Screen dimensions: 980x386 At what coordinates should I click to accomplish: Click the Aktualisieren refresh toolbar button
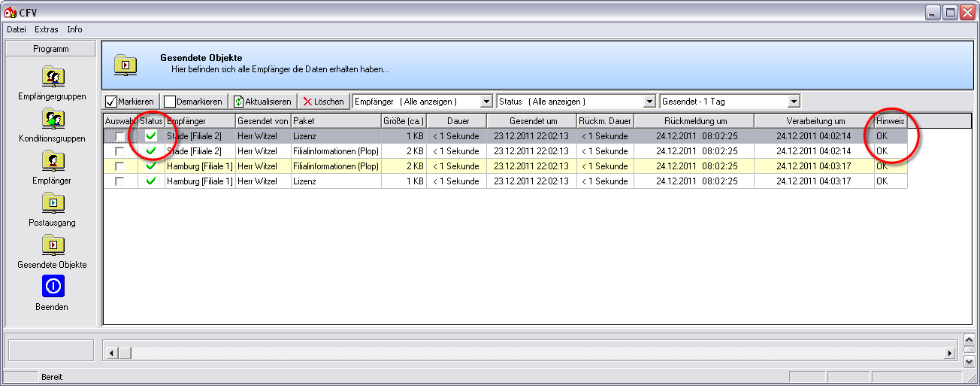click(x=262, y=102)
